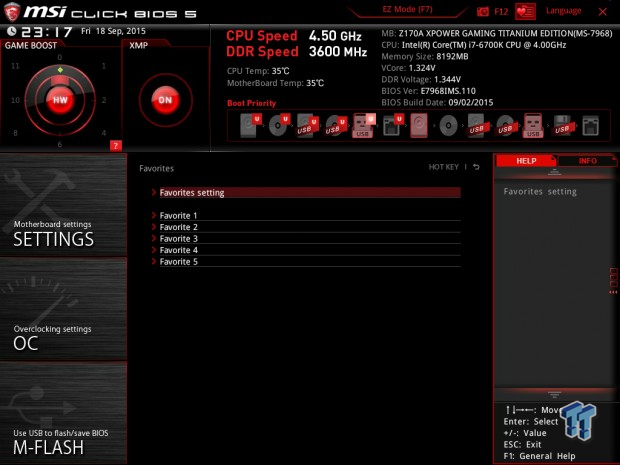620x465 pixels.
Task: Switch to EZ Mode (F7)
Action: pyautogui.click(x=407, y=9)
